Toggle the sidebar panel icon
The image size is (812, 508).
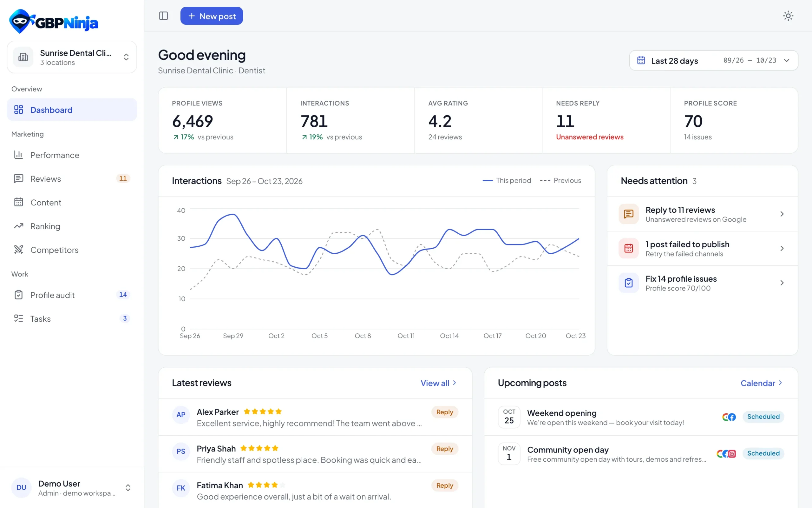click(x=163, y=16)
